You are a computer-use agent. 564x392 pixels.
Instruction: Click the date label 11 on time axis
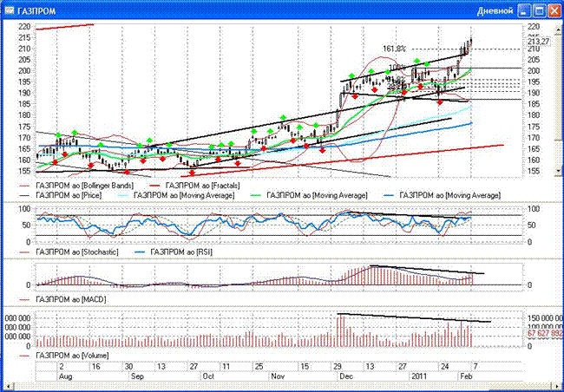click(226, 367)
